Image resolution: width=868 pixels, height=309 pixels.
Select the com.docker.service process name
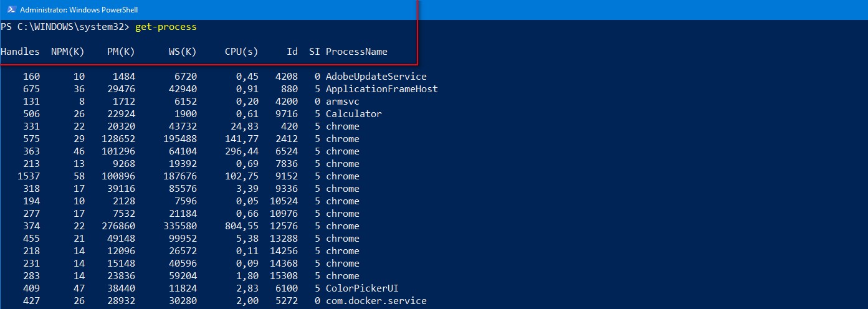[x=376, y=301]
